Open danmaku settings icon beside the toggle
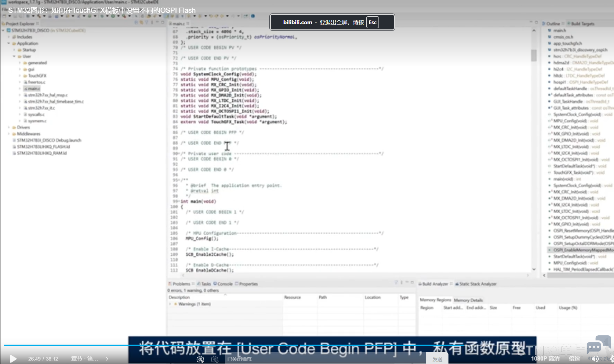The width and height of the screenshot is (614, 364). click(x=215, y=359)
